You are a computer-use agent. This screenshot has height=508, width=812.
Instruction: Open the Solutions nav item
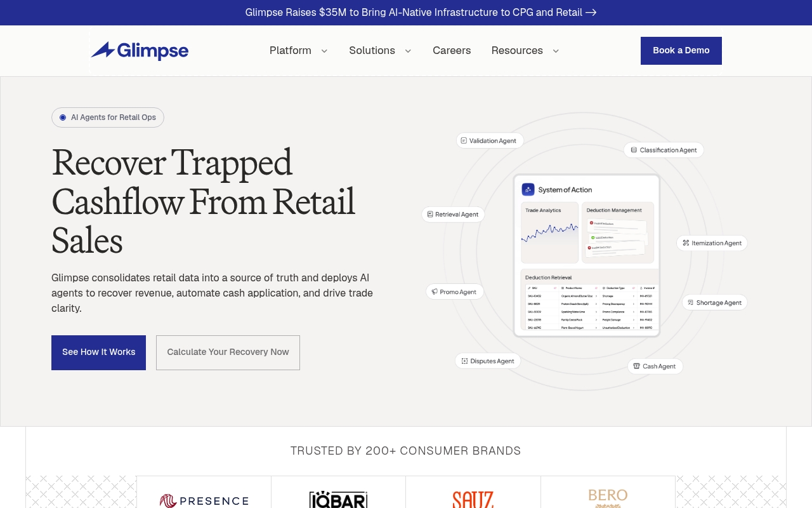coord(372,50)
